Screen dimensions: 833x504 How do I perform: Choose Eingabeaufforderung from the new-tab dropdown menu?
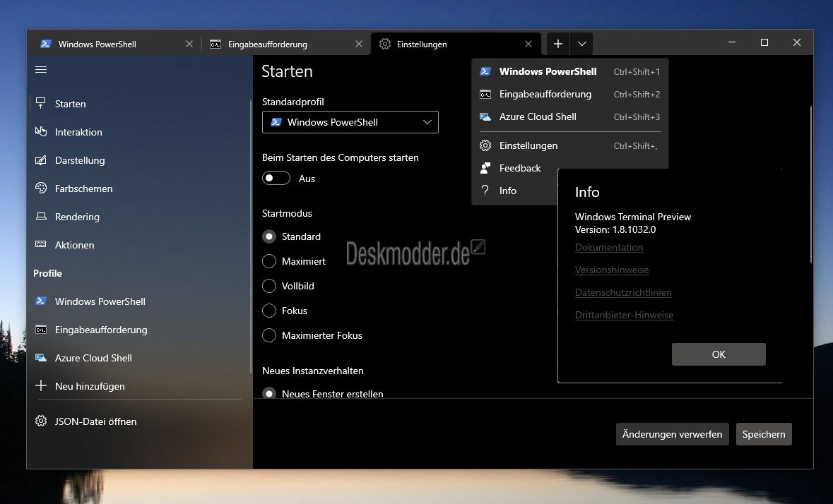pos(569,94)
